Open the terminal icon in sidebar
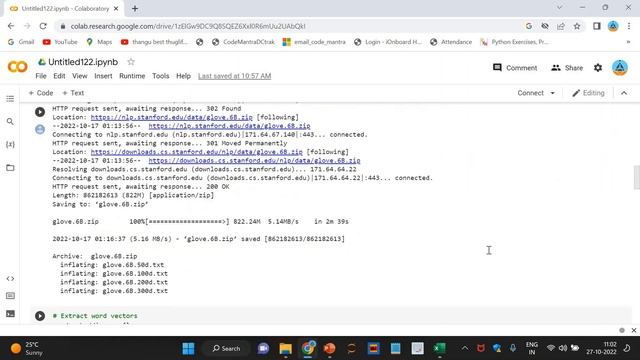 [10, 314]
